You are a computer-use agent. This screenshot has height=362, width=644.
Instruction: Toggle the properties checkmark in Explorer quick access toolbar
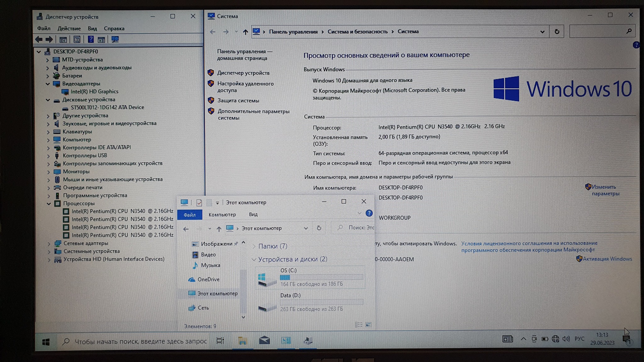[x=199, y=203]
